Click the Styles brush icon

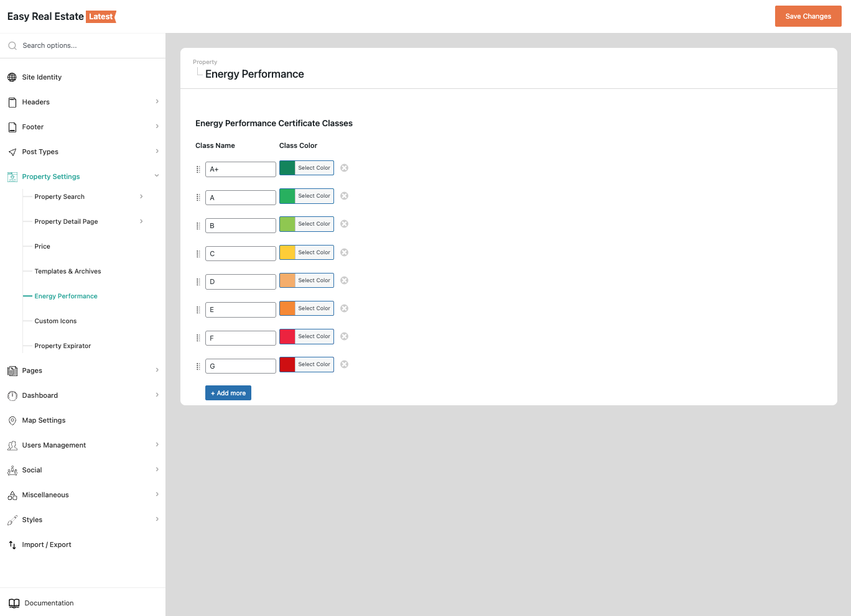coord(12,520)
